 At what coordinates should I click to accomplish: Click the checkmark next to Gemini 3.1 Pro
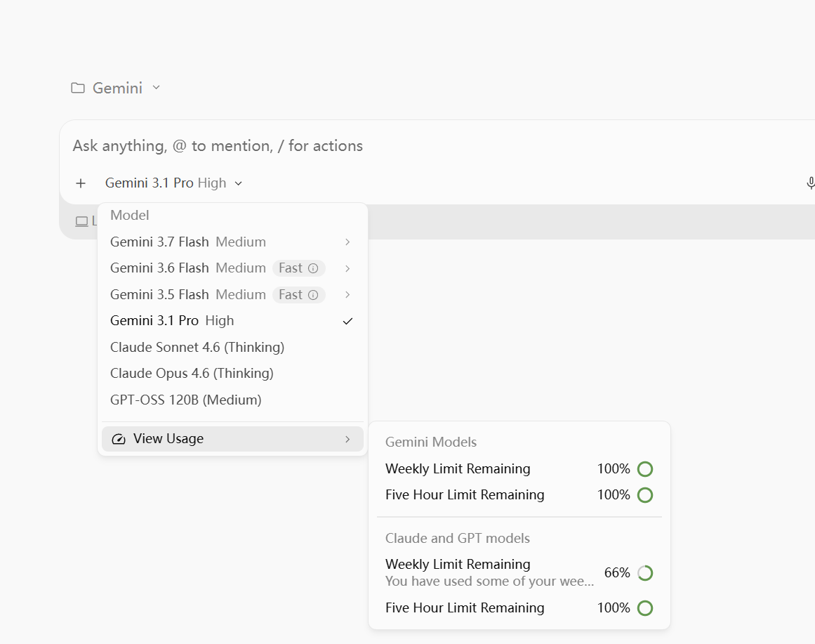(347, 322)
